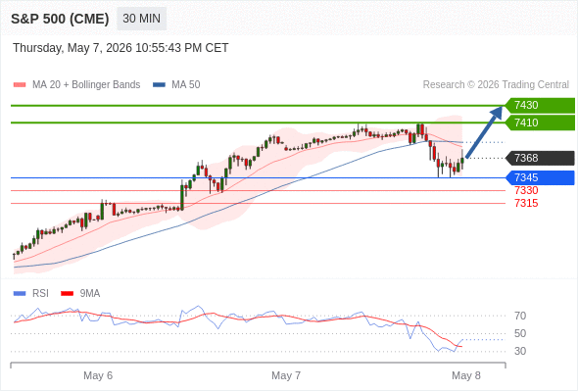Open the Research Trading Central credit link

click(x=496, y=85)
